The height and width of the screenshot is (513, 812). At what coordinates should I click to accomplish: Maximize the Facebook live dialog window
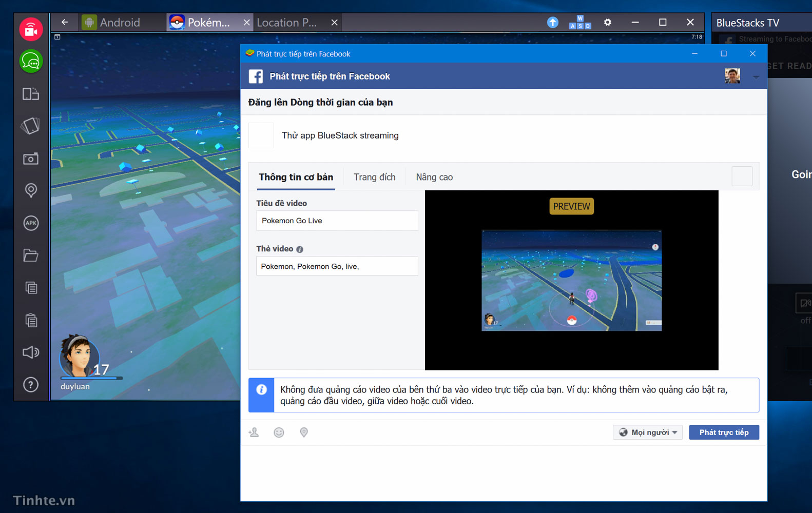(724, 54)
